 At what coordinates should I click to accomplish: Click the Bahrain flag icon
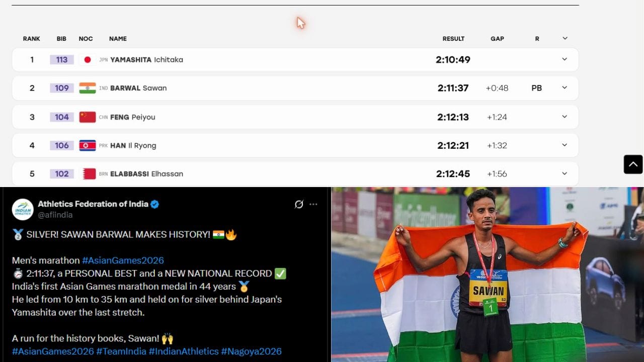click(89, 174)
